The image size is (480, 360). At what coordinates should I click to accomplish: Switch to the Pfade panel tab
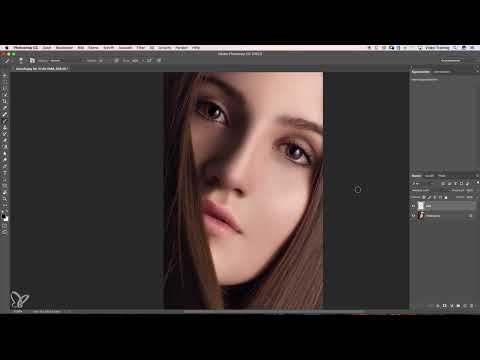[x=442, y=176]
